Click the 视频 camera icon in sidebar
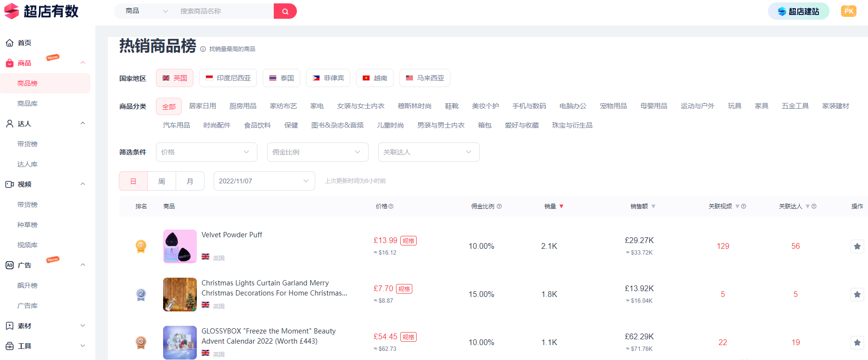This screenshot has height=360, width=868. [10, 184]
